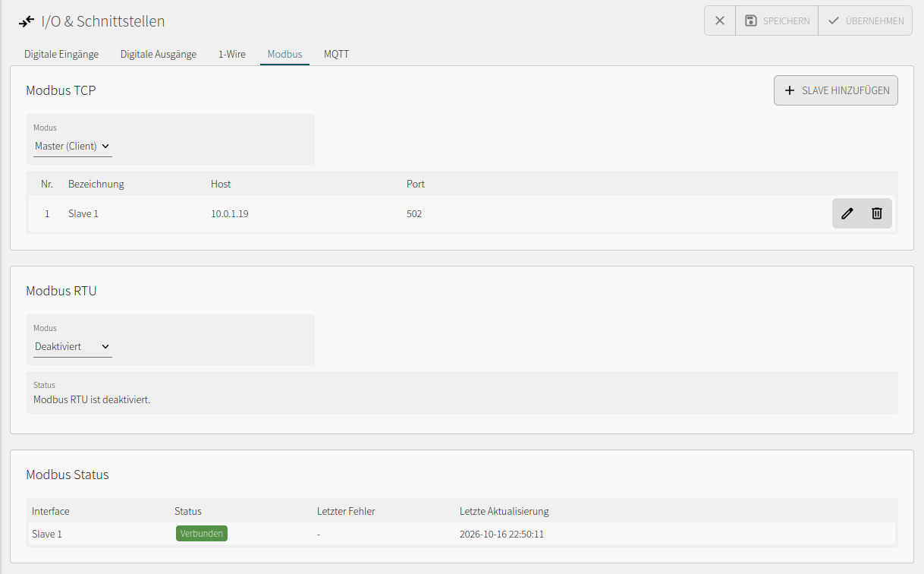Click the Speichern button
Image resolution: width=924 pixels, height=574 pixels.
click(x=777, y=20)
